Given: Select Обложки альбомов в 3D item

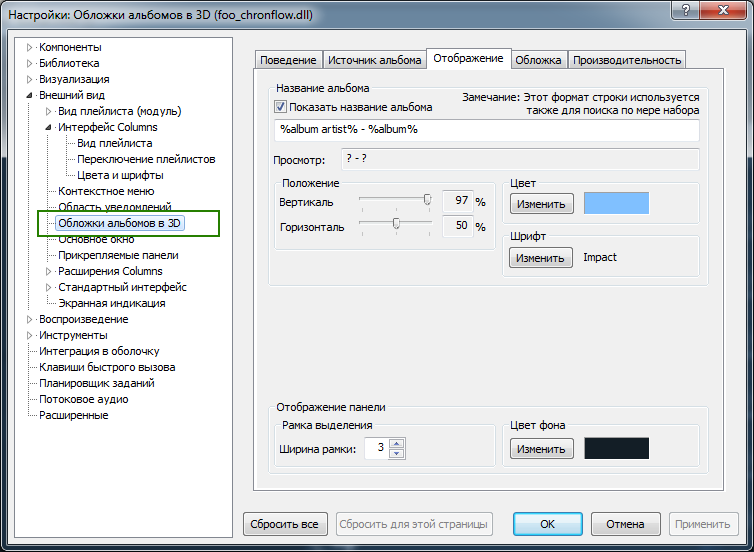Looking at the screenshot, I should coord(120,223).
